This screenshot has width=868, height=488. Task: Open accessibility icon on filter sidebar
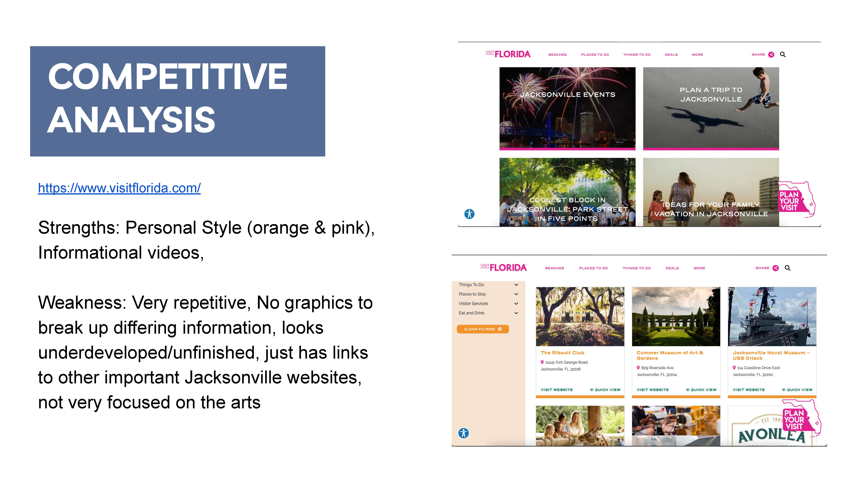pos(464,433)
